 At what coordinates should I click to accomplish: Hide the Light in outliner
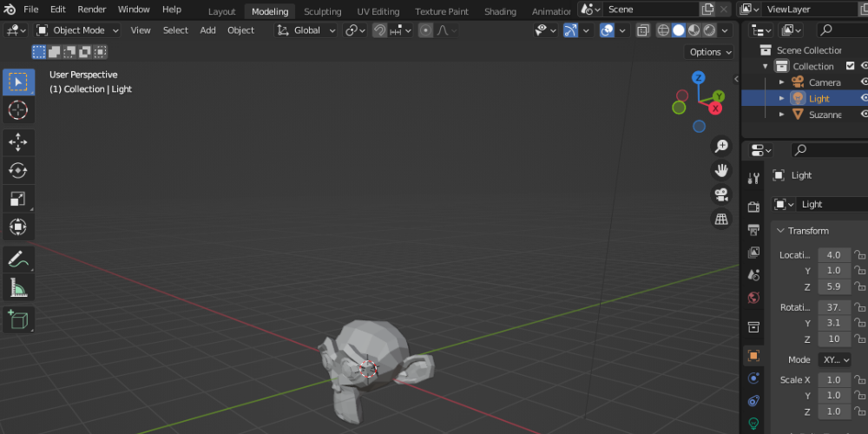[x=864, y=98]
